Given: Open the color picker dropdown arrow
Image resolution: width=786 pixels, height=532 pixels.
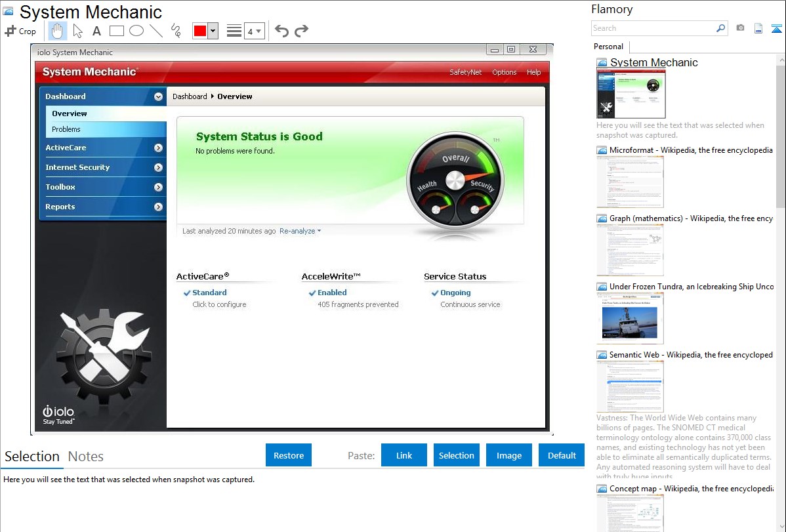Looking at the screenshot, I should click(213, 31).
